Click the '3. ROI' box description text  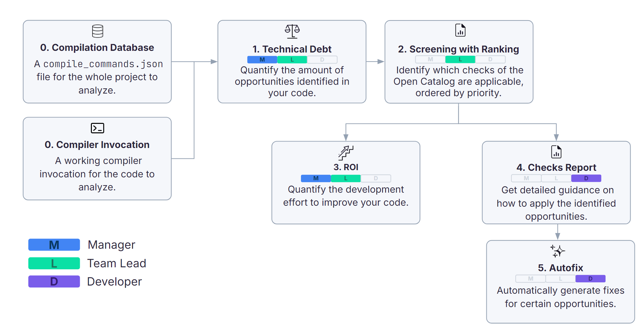[346, 196]
